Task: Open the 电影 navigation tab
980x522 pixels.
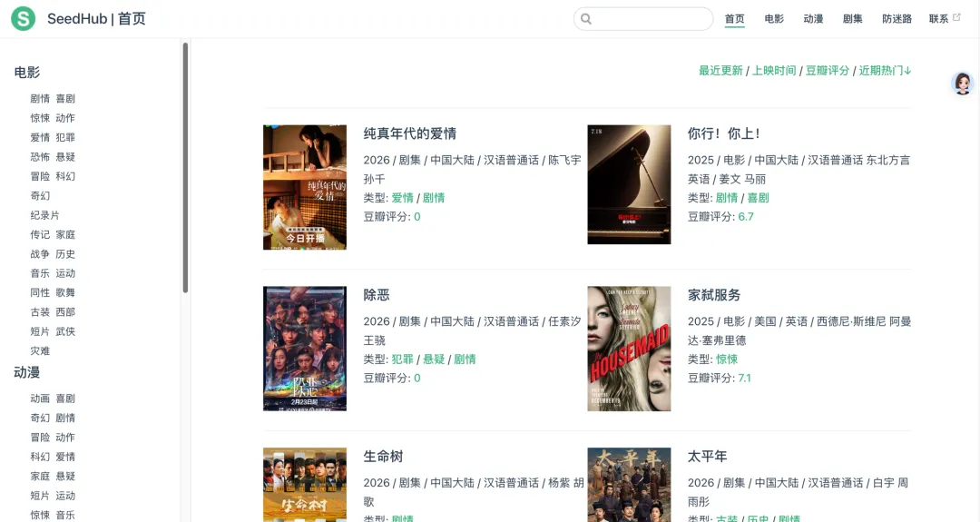Action: pos(774,19)
